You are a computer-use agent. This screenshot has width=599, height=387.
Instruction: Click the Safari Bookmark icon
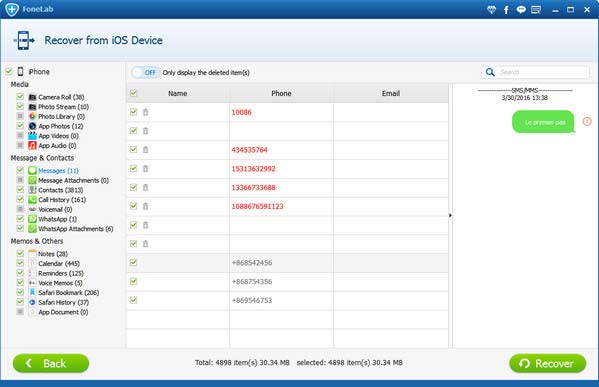coord(32,292)
